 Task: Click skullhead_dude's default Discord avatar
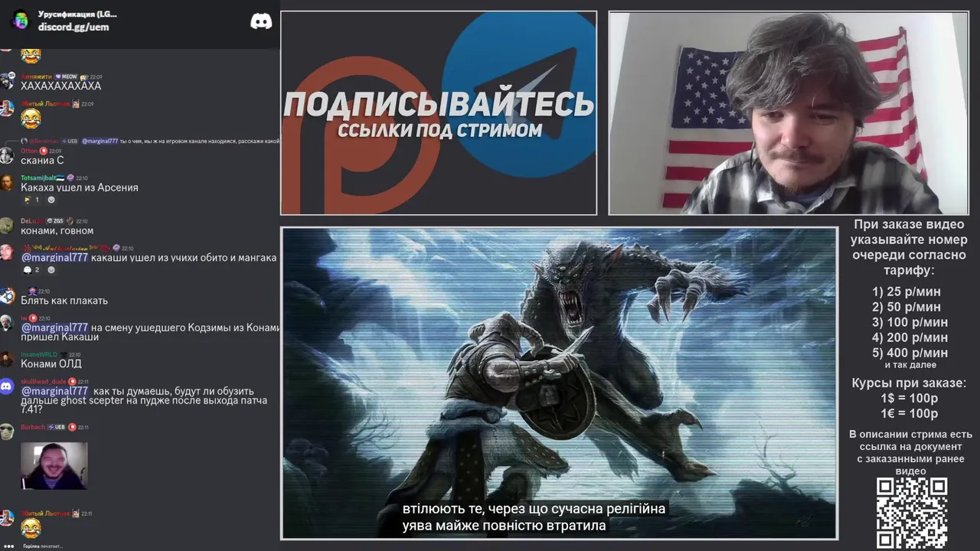tap(7, 386)
